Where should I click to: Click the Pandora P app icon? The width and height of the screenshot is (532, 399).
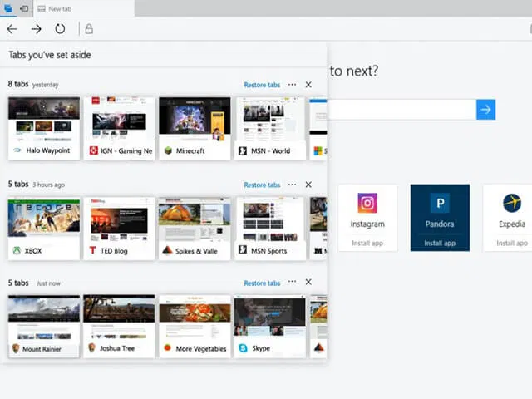pyautogui.click(x=440, y=203)
